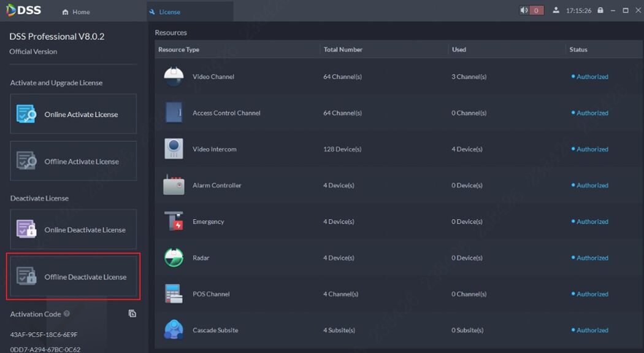
Task: Open the Home tab
Action: 76,12
